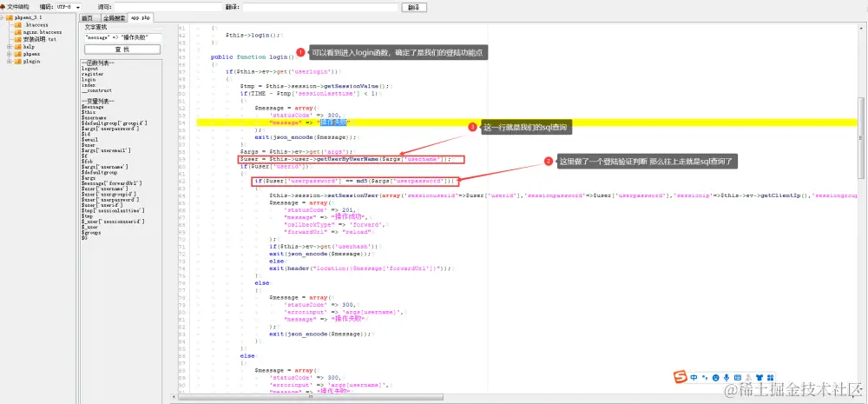868x404 pixels.
Task: Jump to index in function list
Action: click(x=88, y=85)
